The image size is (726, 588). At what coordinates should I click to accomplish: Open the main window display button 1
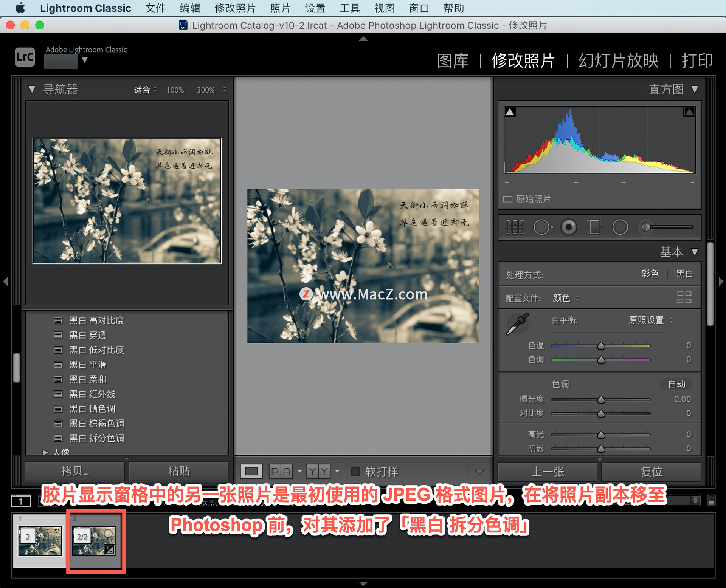[21, 501]
